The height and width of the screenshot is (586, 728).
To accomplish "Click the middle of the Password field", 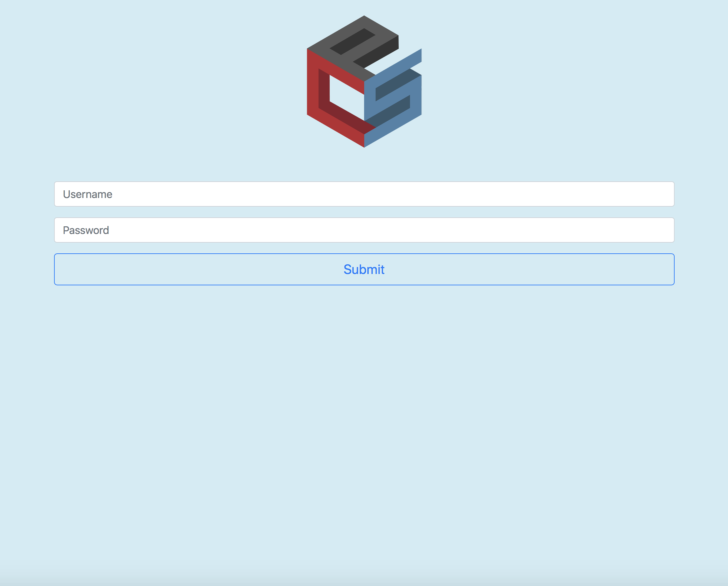I will click(x=364, y=230).
